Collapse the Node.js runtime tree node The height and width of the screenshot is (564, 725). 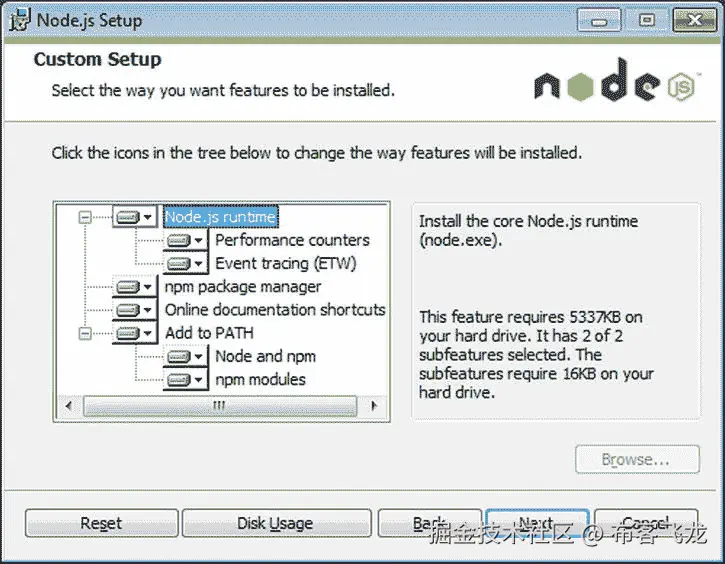[85, 217]
